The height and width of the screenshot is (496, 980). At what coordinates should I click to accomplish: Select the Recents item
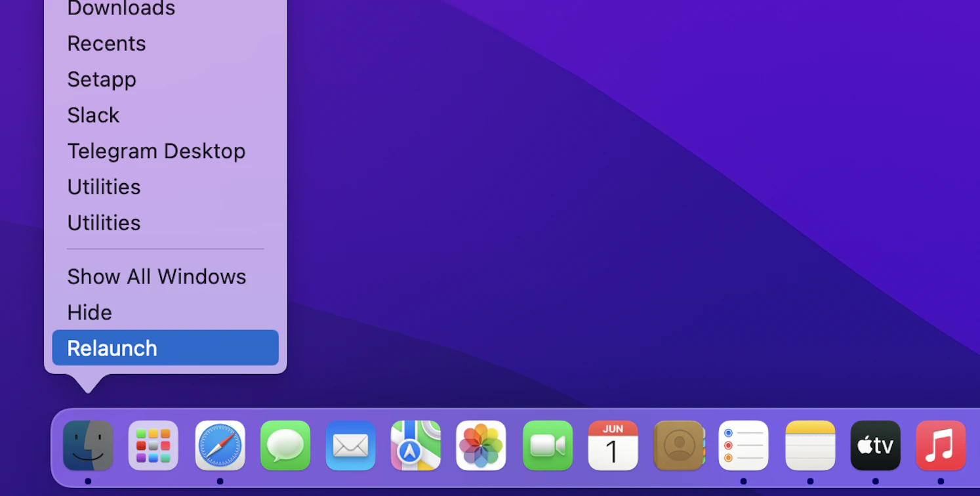(x=106, y=43)
